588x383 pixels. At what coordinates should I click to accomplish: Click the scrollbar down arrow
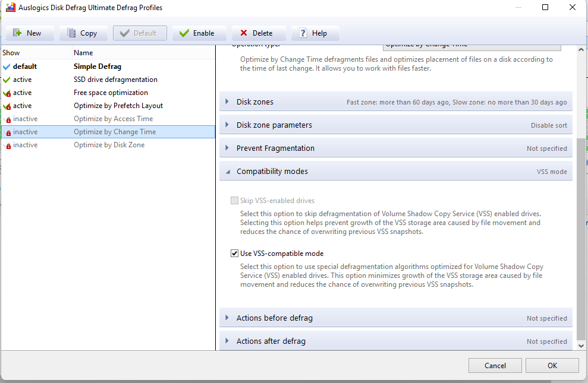click(581, 346)
